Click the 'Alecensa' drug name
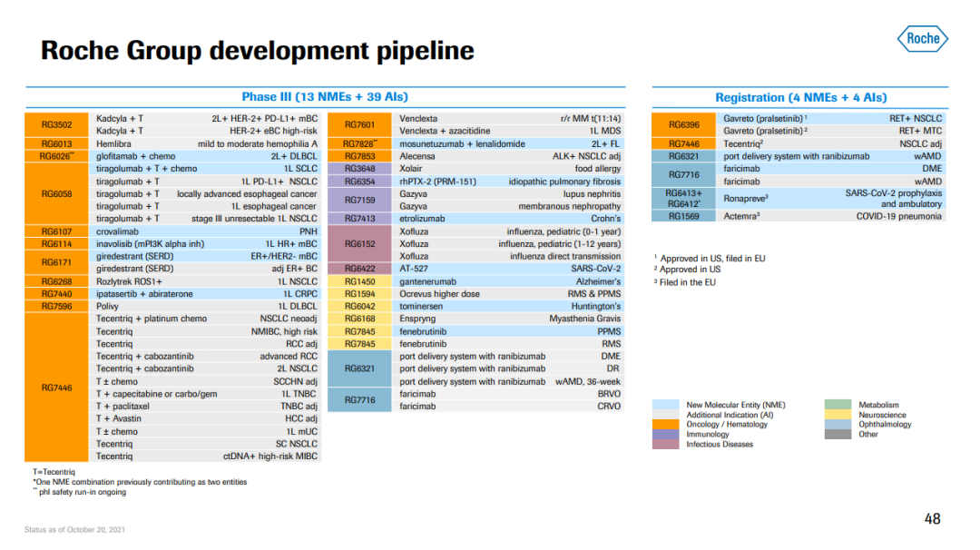 pos(416,156)
